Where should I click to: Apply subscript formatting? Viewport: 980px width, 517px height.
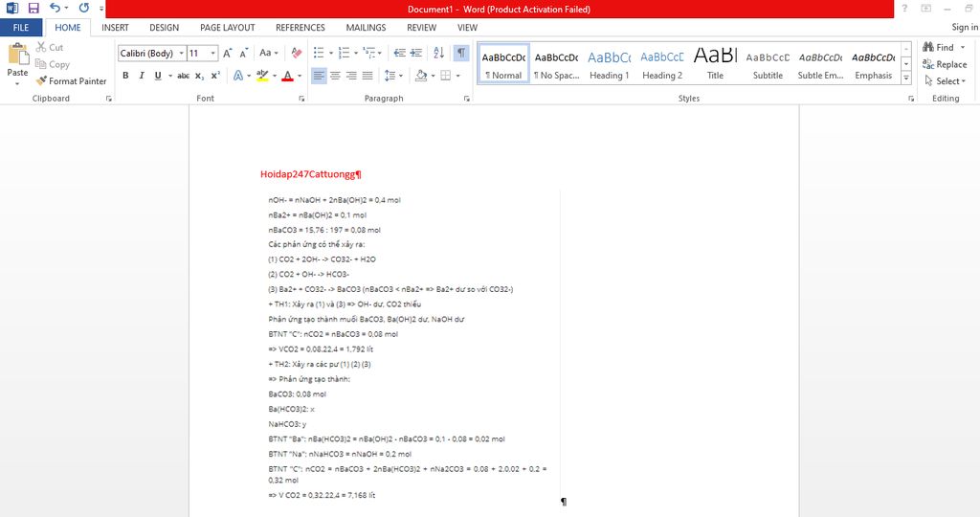(199, 76)
